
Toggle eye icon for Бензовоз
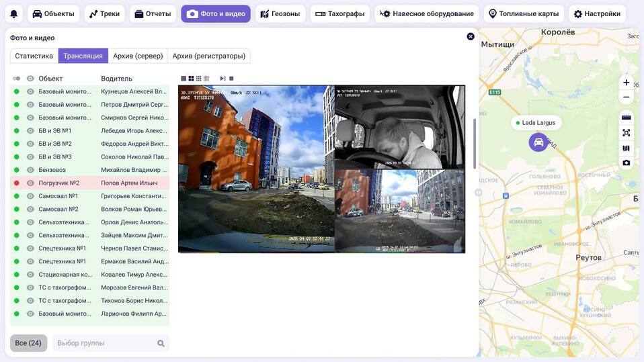[30, 170]
